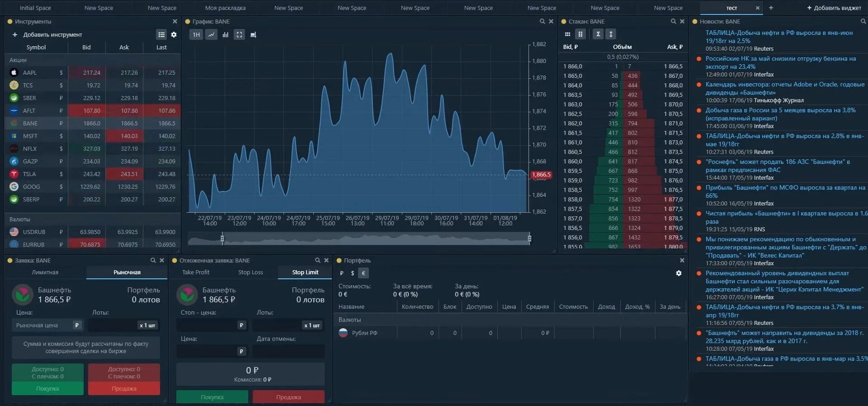Click Покупка in the Заявка panel
This screenshot has height=406, width=868.
[x=47, y=388]
